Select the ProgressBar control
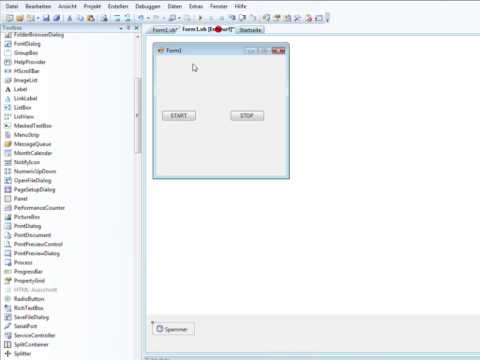The width and height of the screenshot is (480, 360). pyautogui.click(x=28, y=271)
